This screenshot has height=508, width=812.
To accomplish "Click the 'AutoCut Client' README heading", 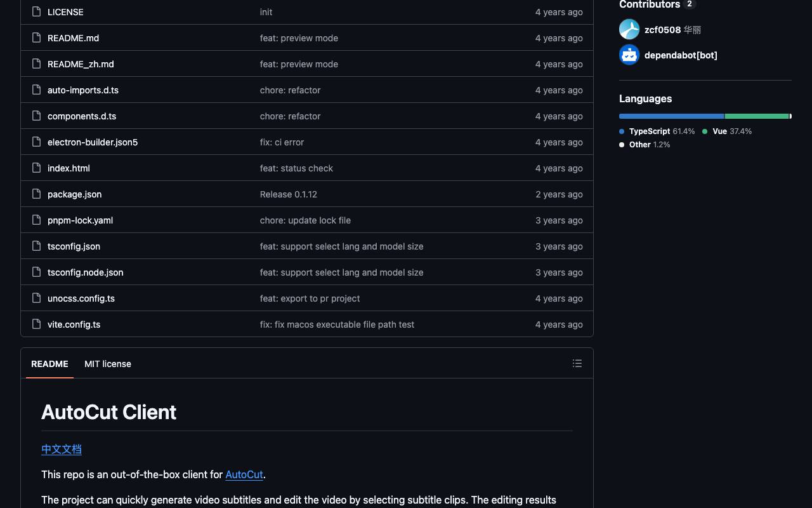I will click(108, 412).
